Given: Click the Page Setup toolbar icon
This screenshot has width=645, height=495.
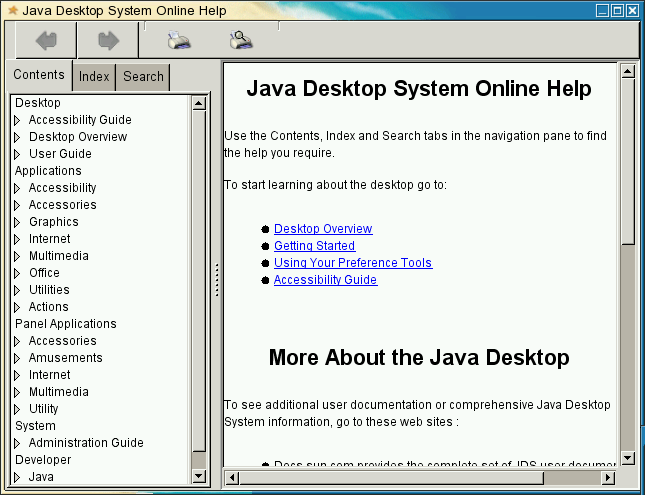Looking at the screenshot, I should click(x=241, y=41).
